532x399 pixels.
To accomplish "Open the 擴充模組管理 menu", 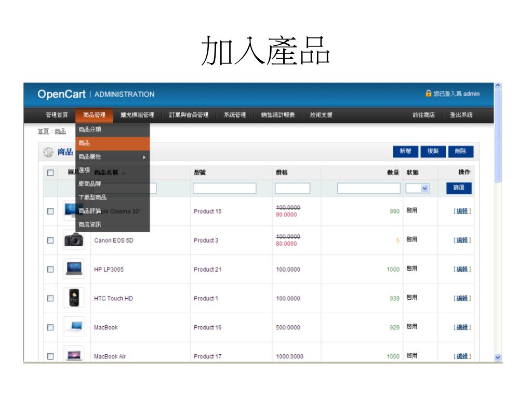I will point(137,115).
